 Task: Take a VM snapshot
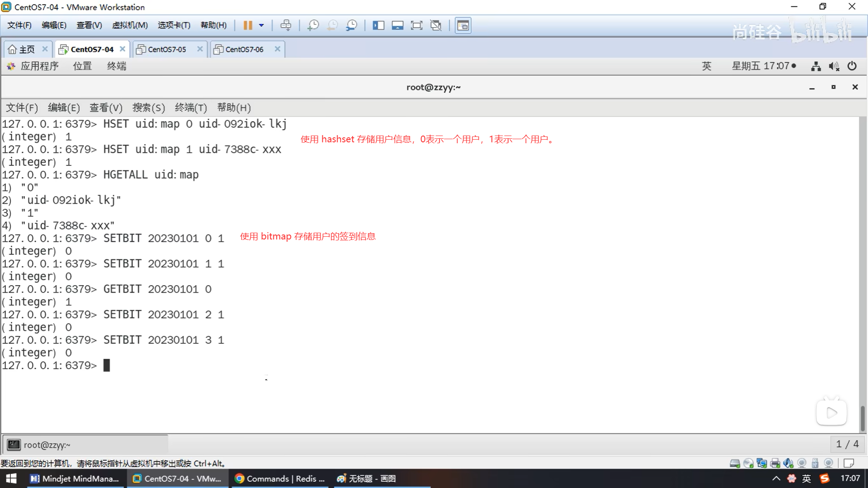[313, 25]
